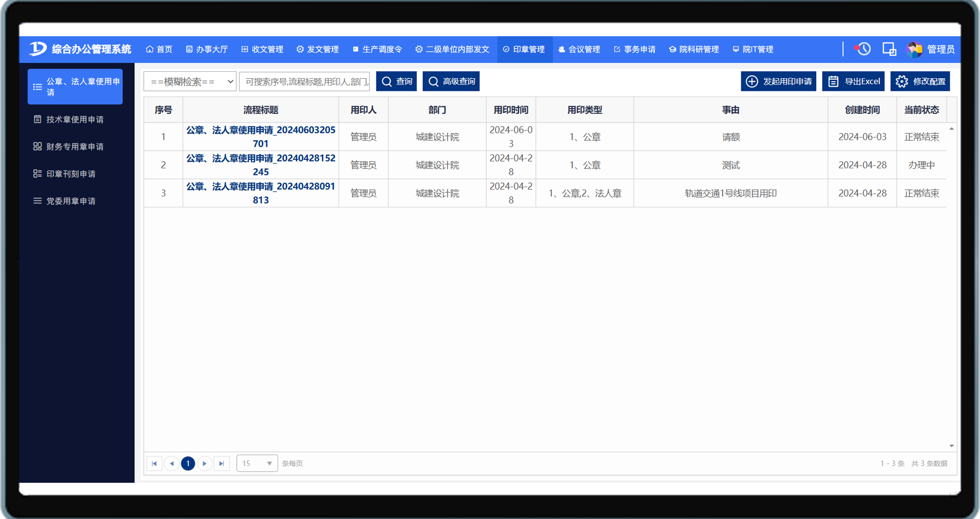
Task: Click 测试 reason cell
Action: 731,165
